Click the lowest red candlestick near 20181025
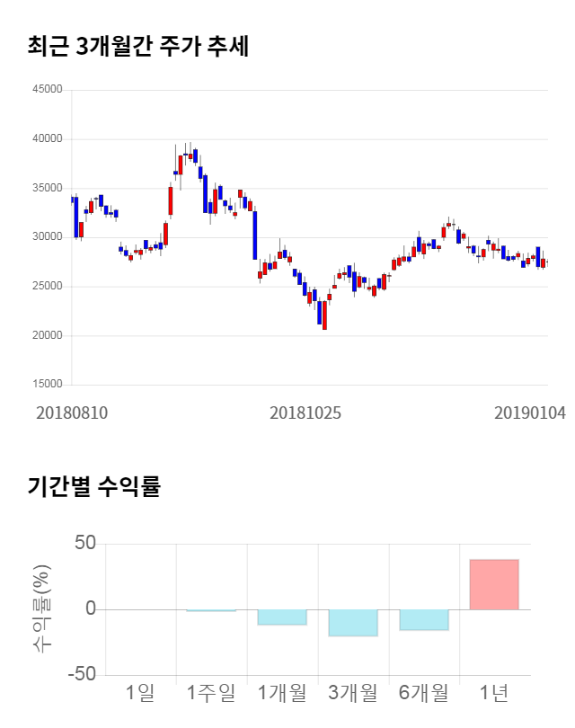 pos(324,315)
